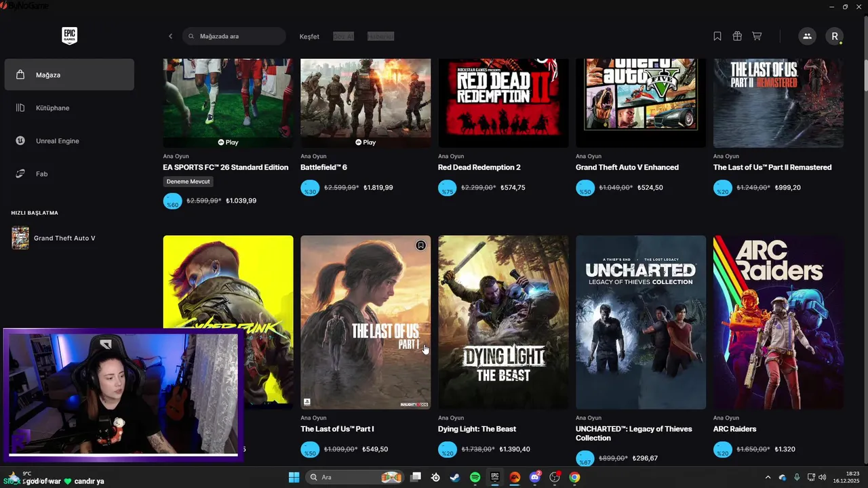Click the ₺549,50 price for The Last of Us Part I
Image resolution: width=868 pixels, height=488 pixels.
375,449
